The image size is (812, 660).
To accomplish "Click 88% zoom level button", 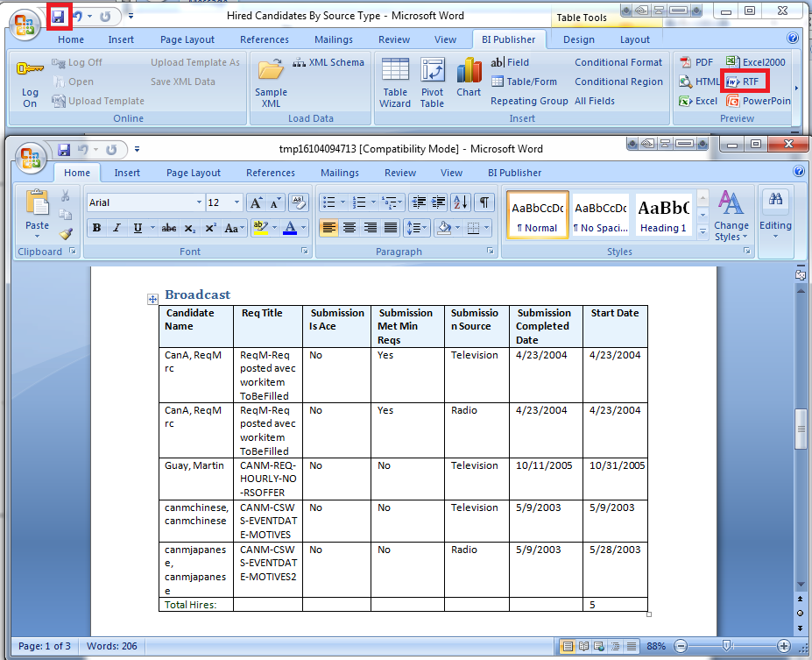I will pyautogui.click(x=655, y=646).
